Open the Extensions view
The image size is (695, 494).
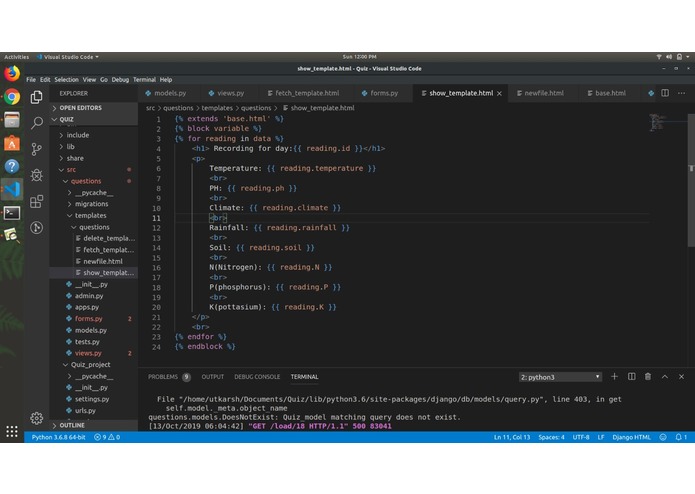[36, 201]
